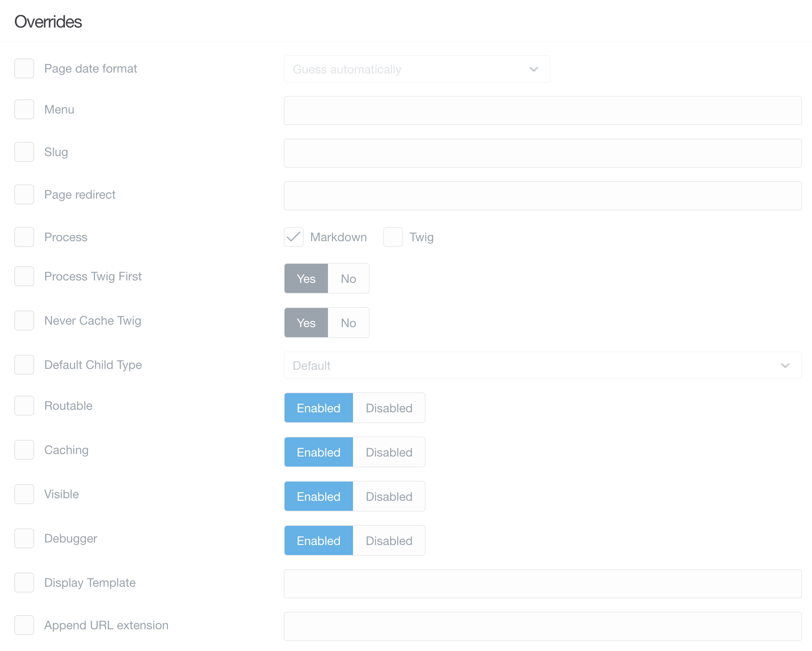Click the Routable Disabled toggle icon
812x651 pixels.
click(x=389, y=408)
